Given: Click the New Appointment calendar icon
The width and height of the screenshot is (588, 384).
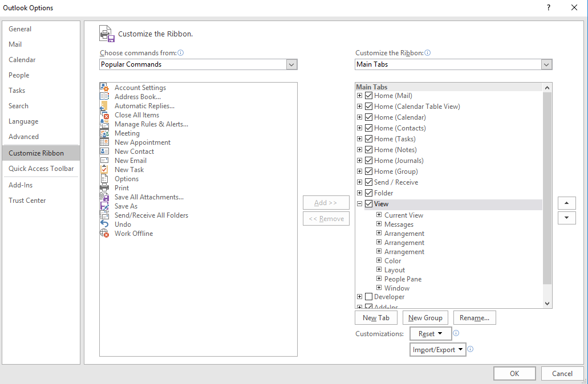Looking at the screenshot, I should 104,142.
